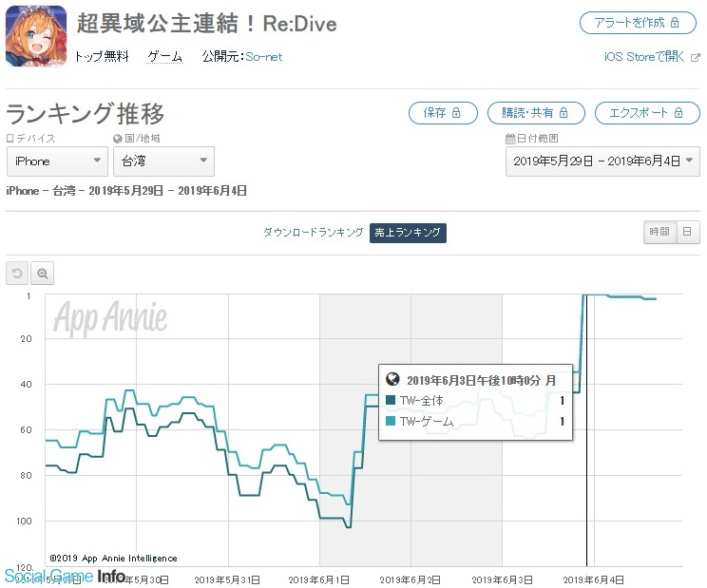The image size is (707, 588).
Task: Click the 2019年5月31日 axis label
Action: (227, 579)
